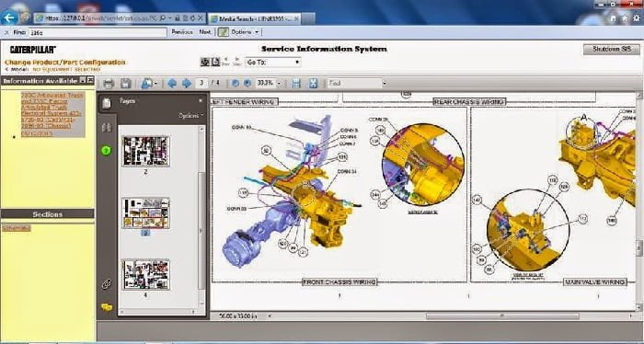Go to the previous PDF page arrow

pos(172,84)
